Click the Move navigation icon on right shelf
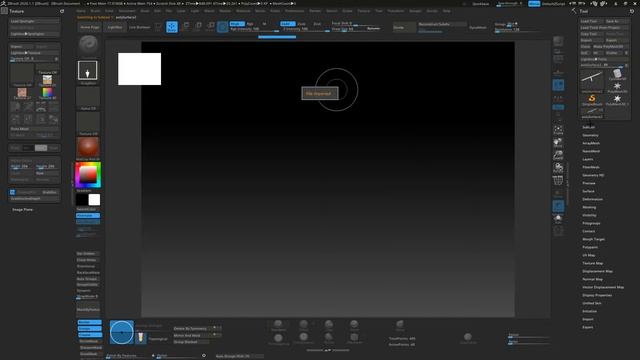Image resolution: width=640 pixels, height=360 pixels. point(558,142)
